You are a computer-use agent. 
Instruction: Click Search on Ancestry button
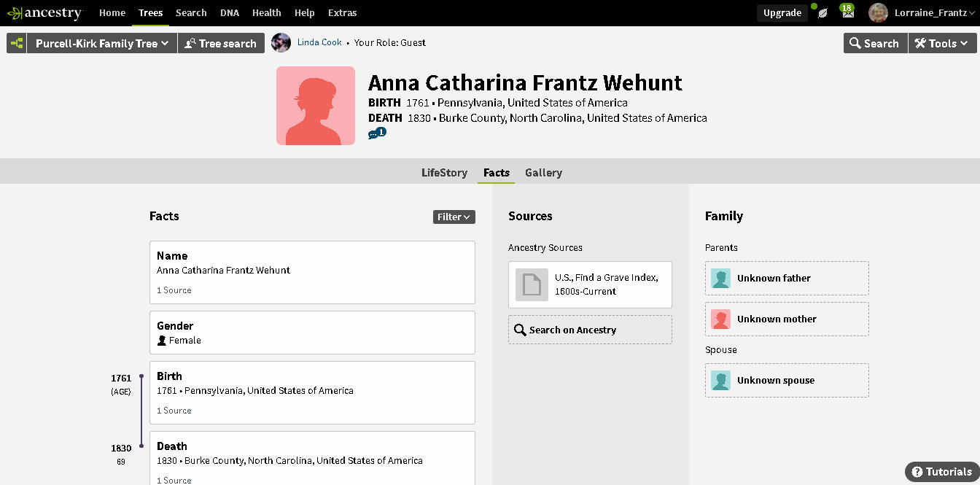(590, 330)
